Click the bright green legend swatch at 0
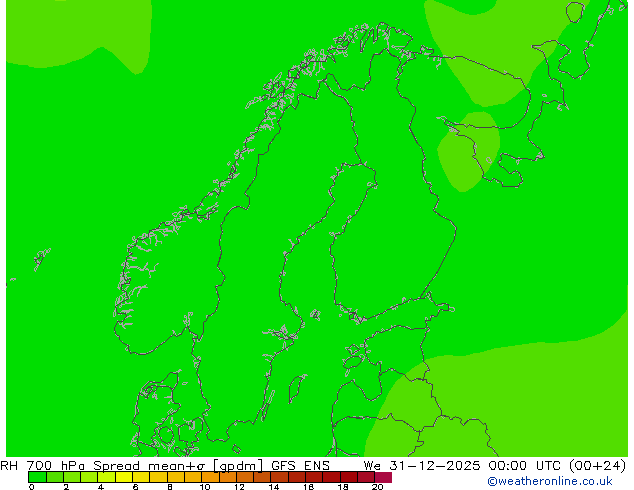 (x=37, y=477)
